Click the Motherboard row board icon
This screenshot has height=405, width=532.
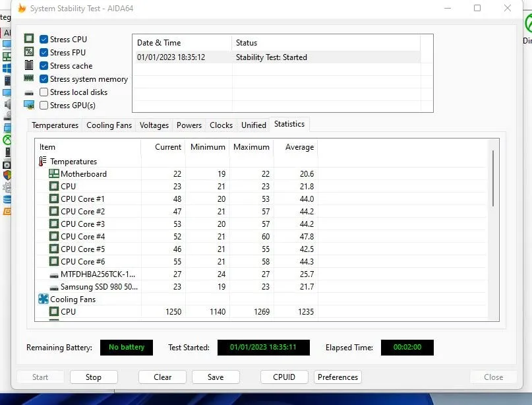point(54,173)
